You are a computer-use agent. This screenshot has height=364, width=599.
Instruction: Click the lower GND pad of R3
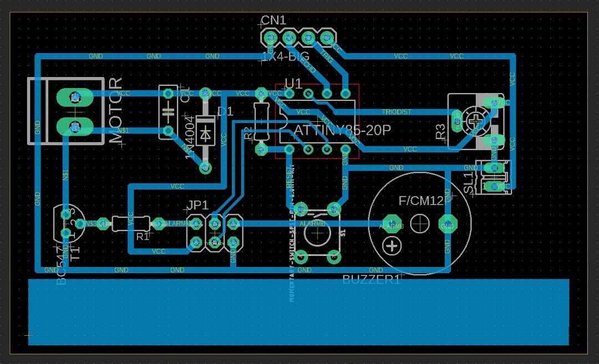494,140
